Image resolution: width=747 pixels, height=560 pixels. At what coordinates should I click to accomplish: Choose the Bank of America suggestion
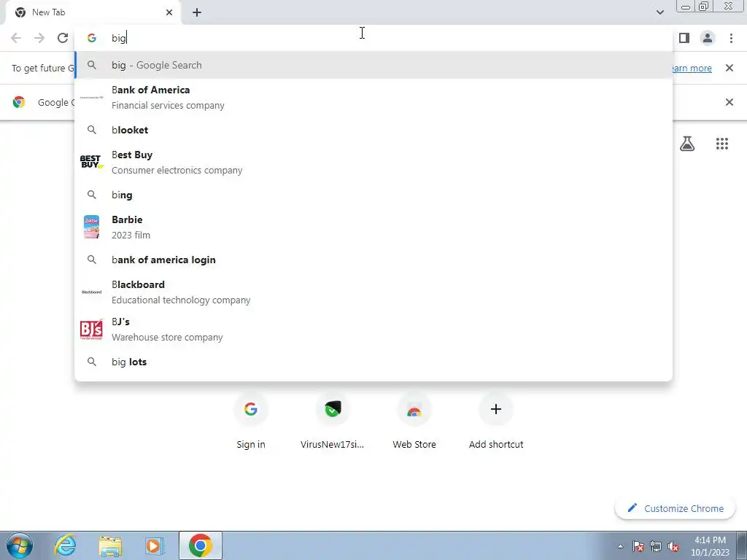coord(373,98)
